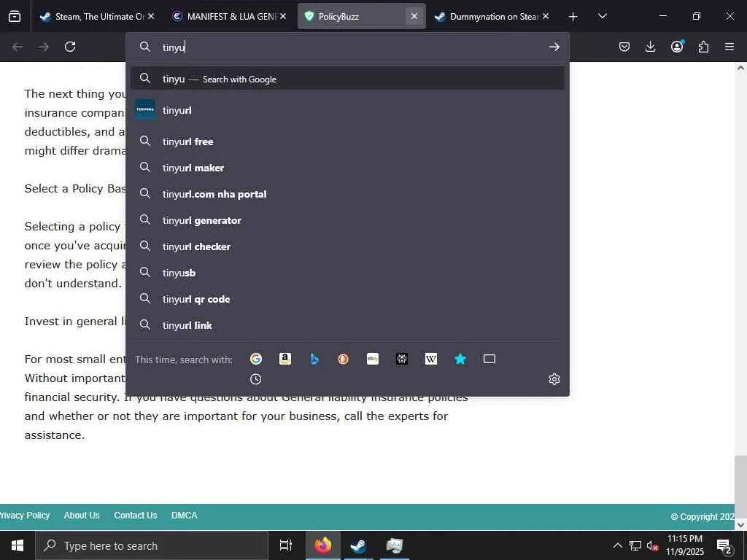This screenshot has width=747, height=560.
Task: Open the taskbar clock and date
Action: (x=685, y=545)
